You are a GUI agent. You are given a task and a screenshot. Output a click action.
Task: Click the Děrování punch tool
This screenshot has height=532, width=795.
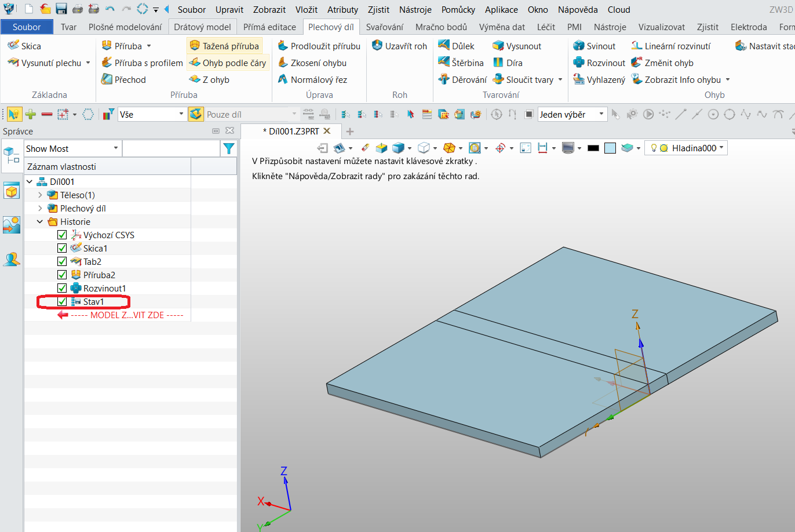click(462, 79)
